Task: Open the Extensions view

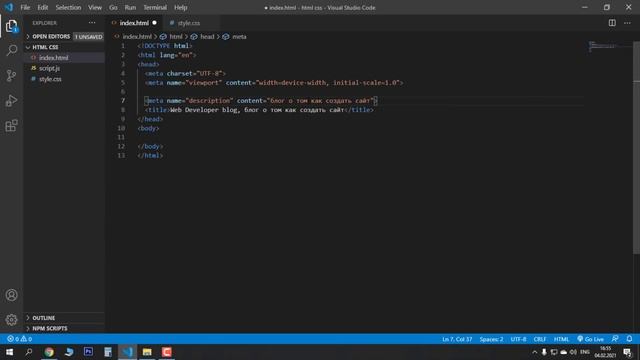Action: click(x=11, y=125)
